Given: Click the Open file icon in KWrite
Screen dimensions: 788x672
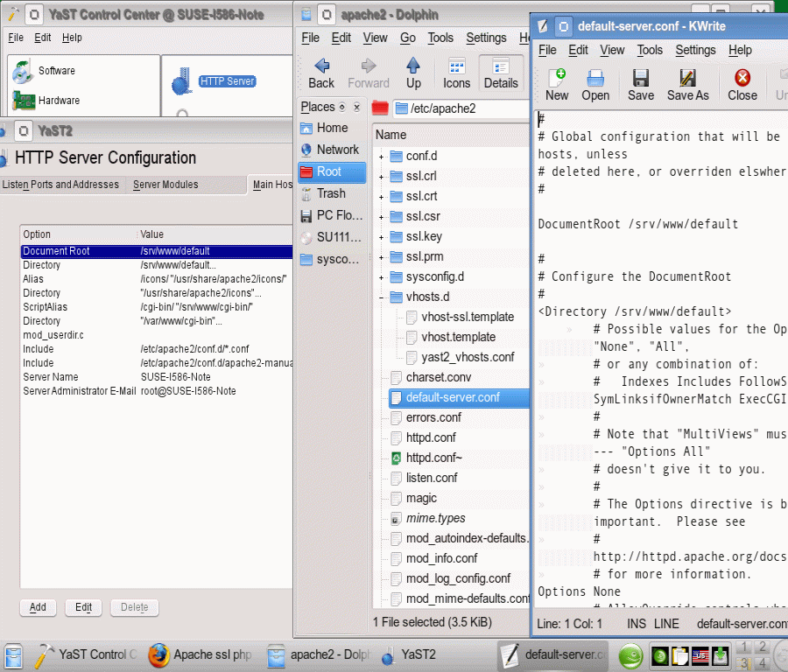Looking at the screenshot, I should (x=595, y=85).
